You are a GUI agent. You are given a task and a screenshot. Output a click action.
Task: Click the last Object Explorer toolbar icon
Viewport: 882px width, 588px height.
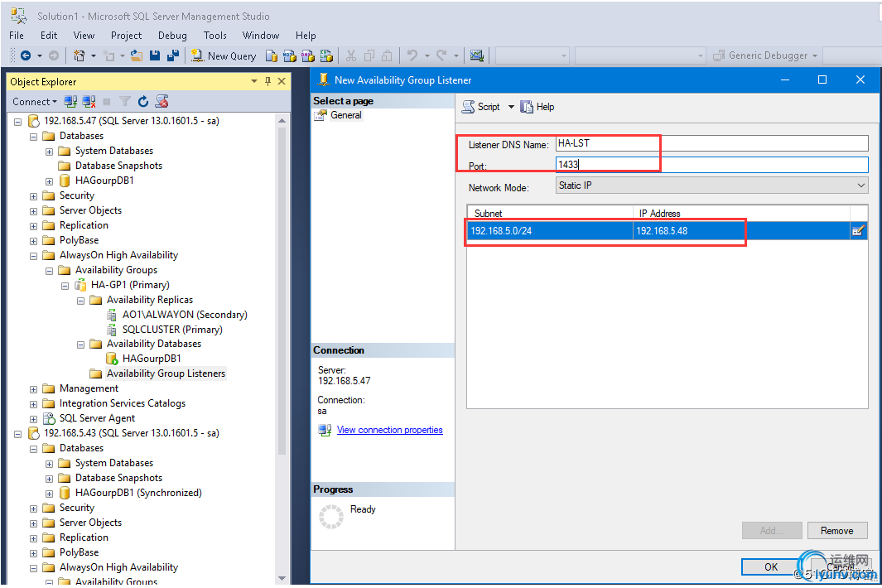162,101
